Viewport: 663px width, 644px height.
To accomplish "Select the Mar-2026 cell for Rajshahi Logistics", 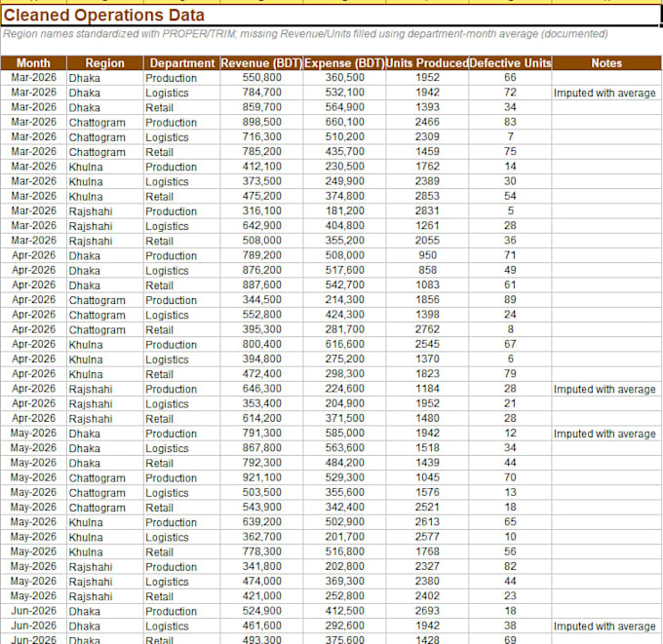I will click(33, 226).
